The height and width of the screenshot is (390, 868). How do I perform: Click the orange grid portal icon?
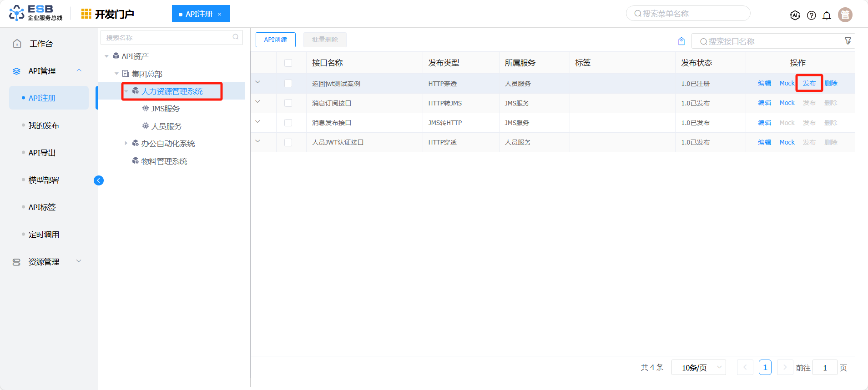(86, 14)
